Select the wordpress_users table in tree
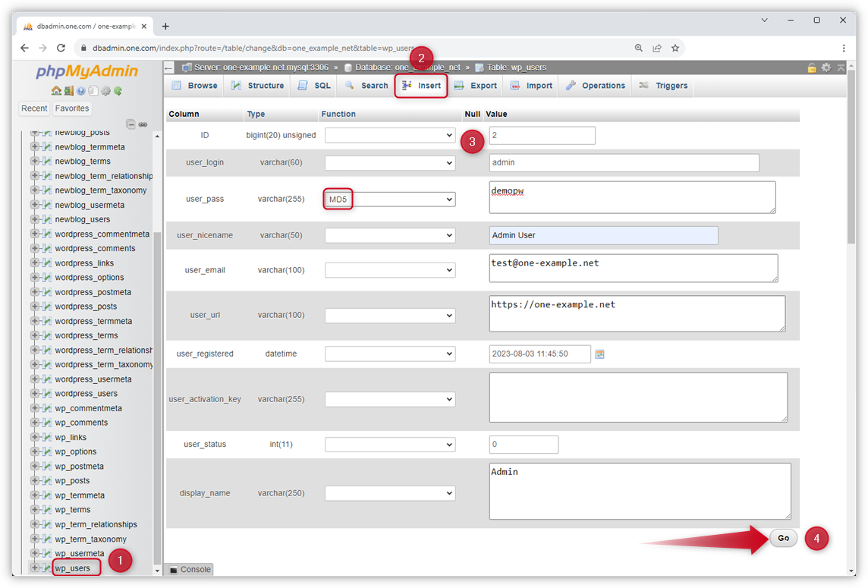Image resolution: width=868 pixels, height=588 pixels. tap(86, 394)
